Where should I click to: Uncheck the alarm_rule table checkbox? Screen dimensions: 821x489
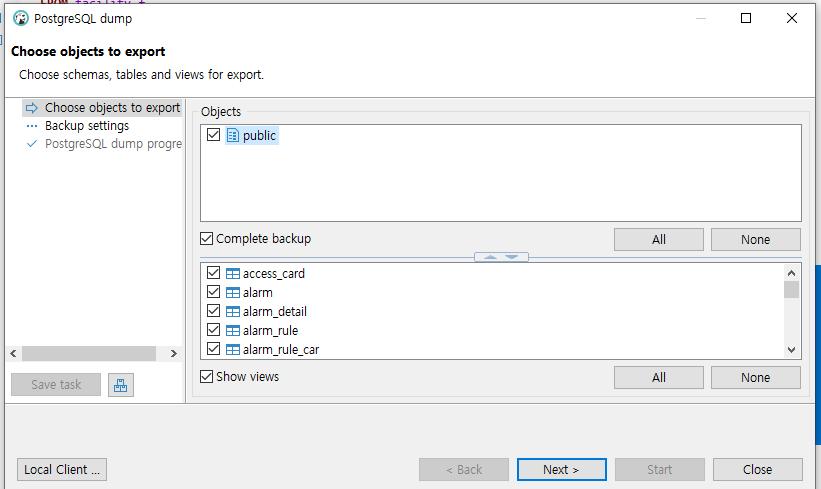[213, 331]
